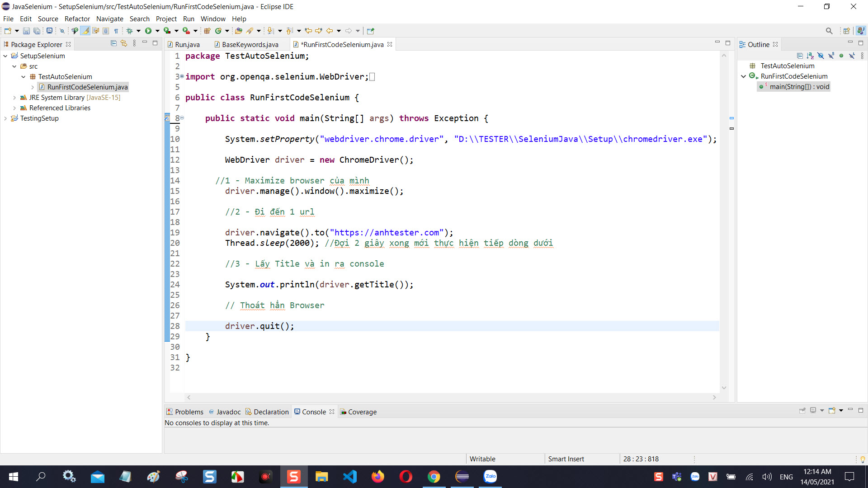Collapse all in Package Explorer
This screenshot has width=868, height=488.
[113, 43]
